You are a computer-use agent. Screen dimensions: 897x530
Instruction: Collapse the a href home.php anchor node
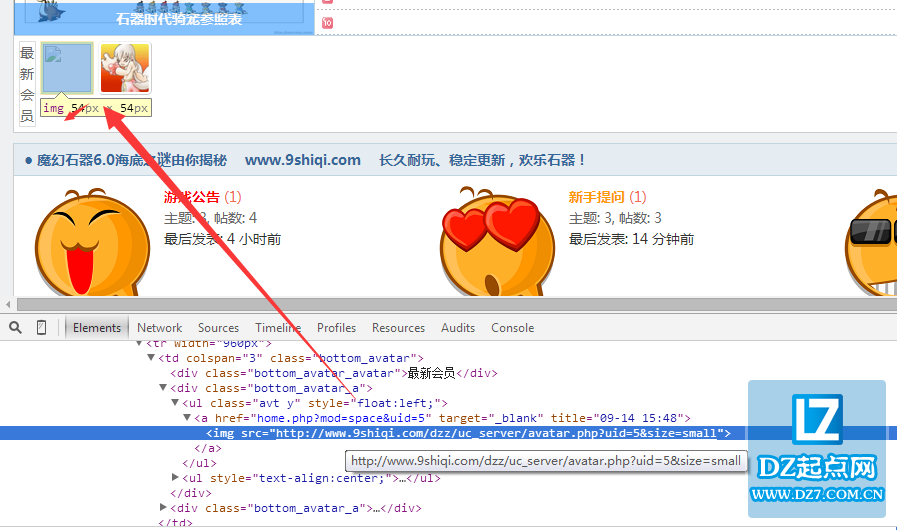[187, 418]
